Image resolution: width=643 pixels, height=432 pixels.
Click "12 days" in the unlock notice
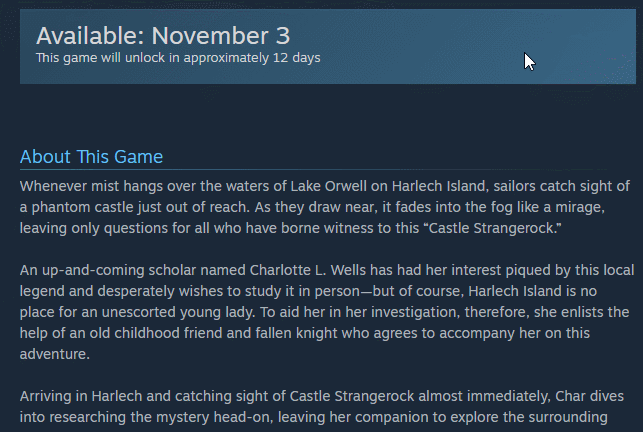point(296,58)
